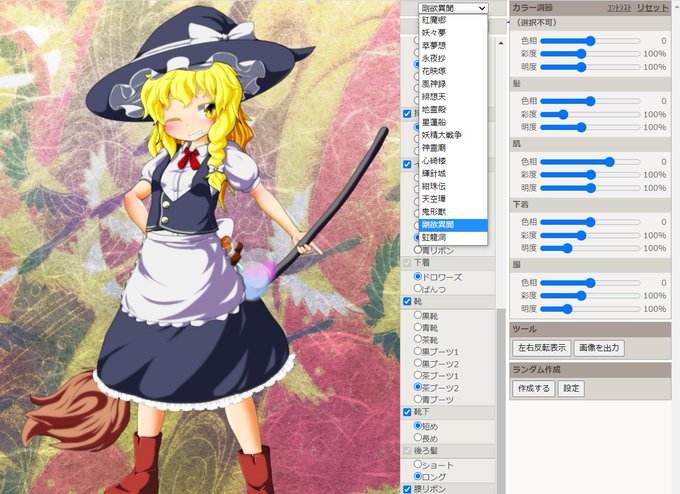The height and width of the screenshot is (494, 680).
Task: Select the 黒靴 radio option
Action: (418, 315)
